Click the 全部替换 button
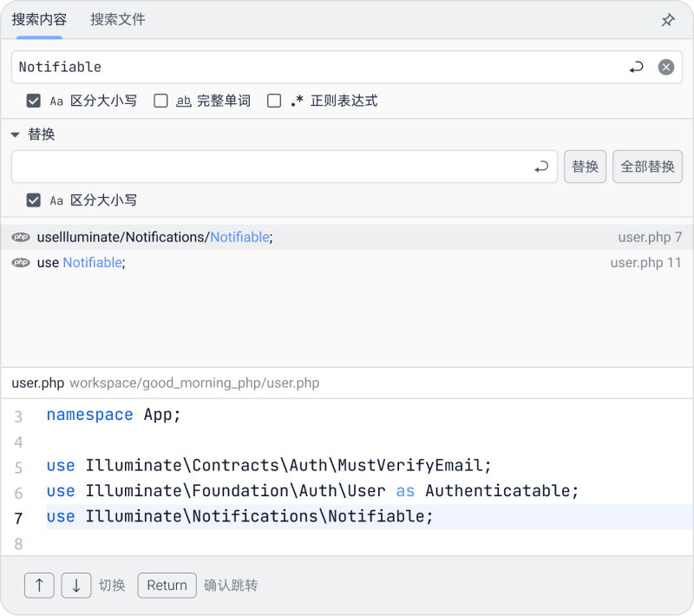Viewport: 694px width, 616px height. point(647,167)
